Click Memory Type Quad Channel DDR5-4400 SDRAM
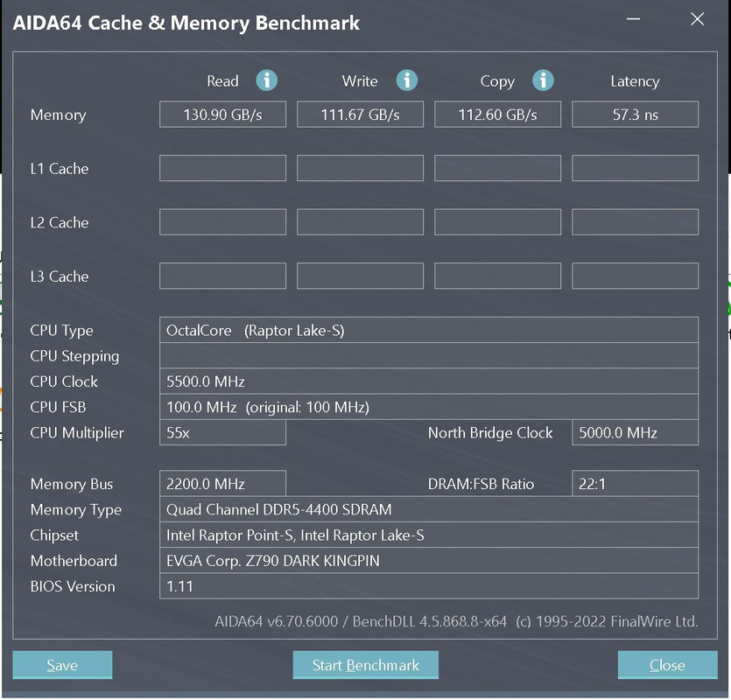The image size is (731, 700). [x=429, y=509]
